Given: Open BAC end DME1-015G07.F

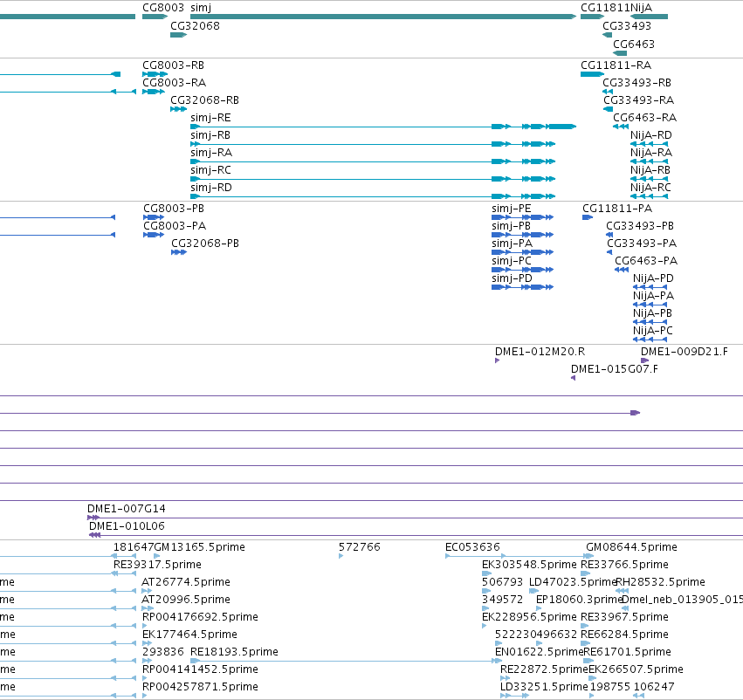Looking at the screenshot, I should (x=615, y=369).
